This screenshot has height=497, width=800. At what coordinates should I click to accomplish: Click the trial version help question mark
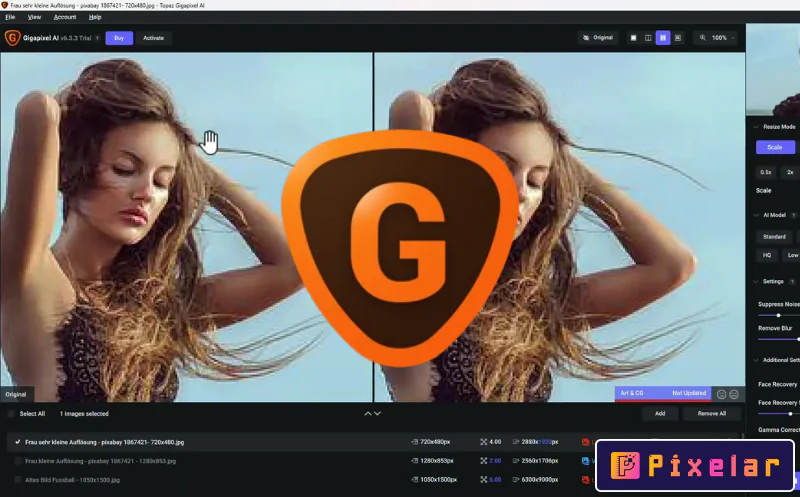point(97,38)
